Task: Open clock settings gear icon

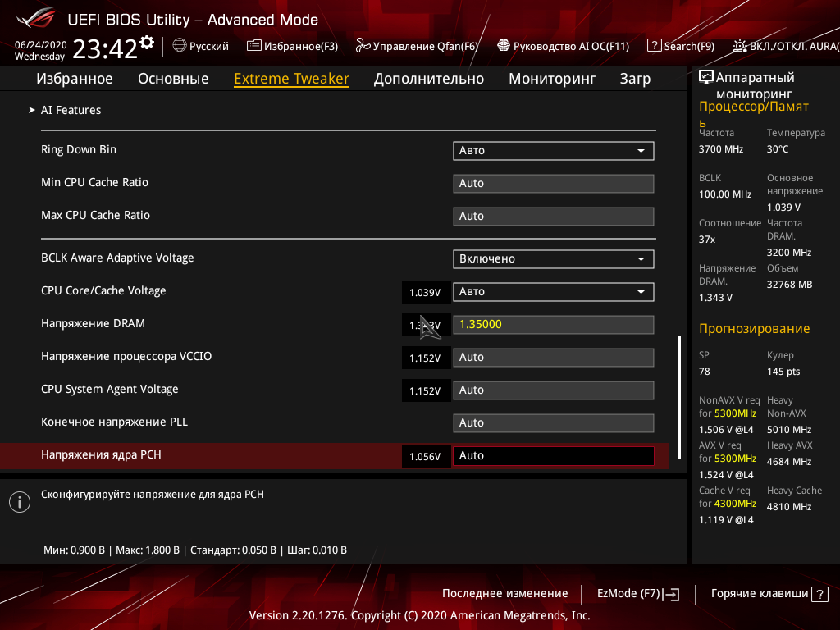Action: (147, 43)
